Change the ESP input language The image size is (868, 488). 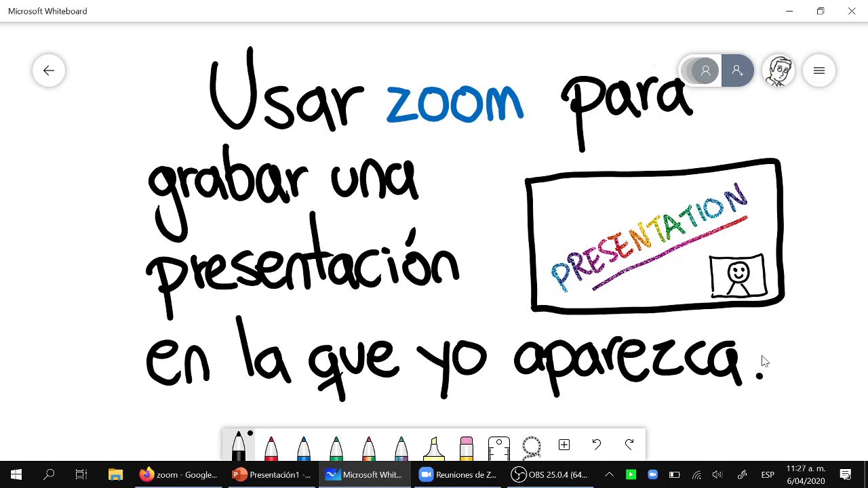[768, 474]
